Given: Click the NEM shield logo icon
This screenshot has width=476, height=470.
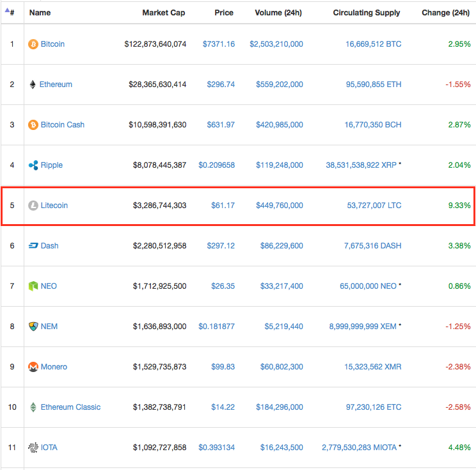Looking at the screenshot, I should click(33, 327).
